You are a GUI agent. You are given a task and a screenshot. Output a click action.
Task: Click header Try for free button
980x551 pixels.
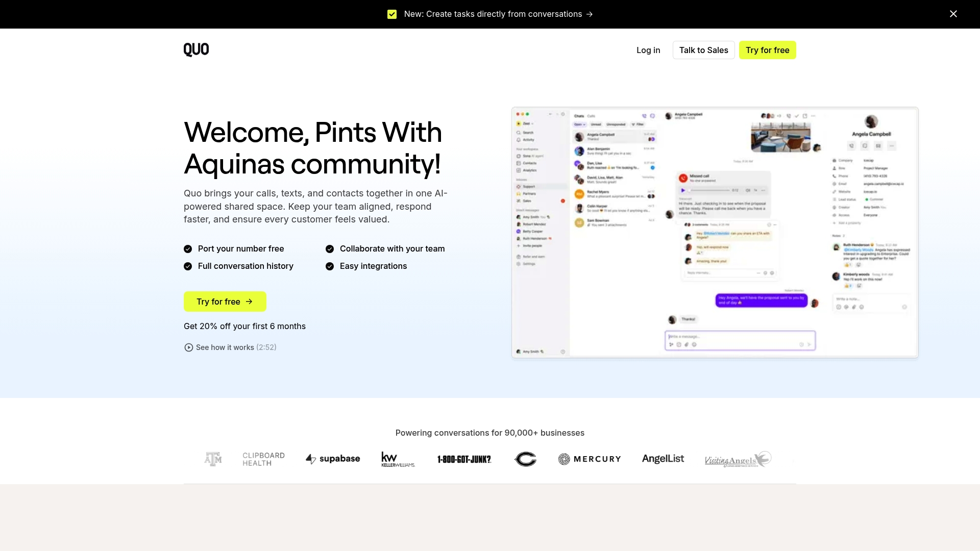tap(767, 50)
